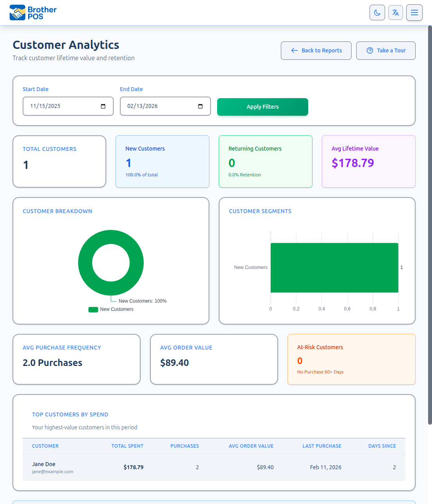Sort by the TOTAL SPENT column header
432x504 pixels.
coord(127,446)
